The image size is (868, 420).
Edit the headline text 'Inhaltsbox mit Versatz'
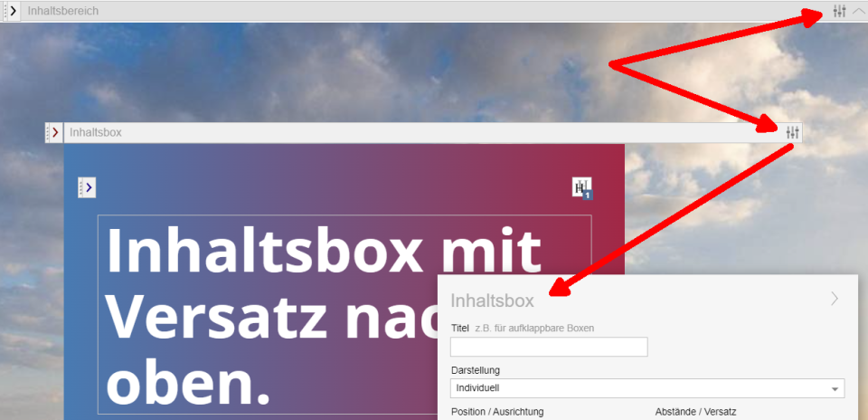coord(344,314)
